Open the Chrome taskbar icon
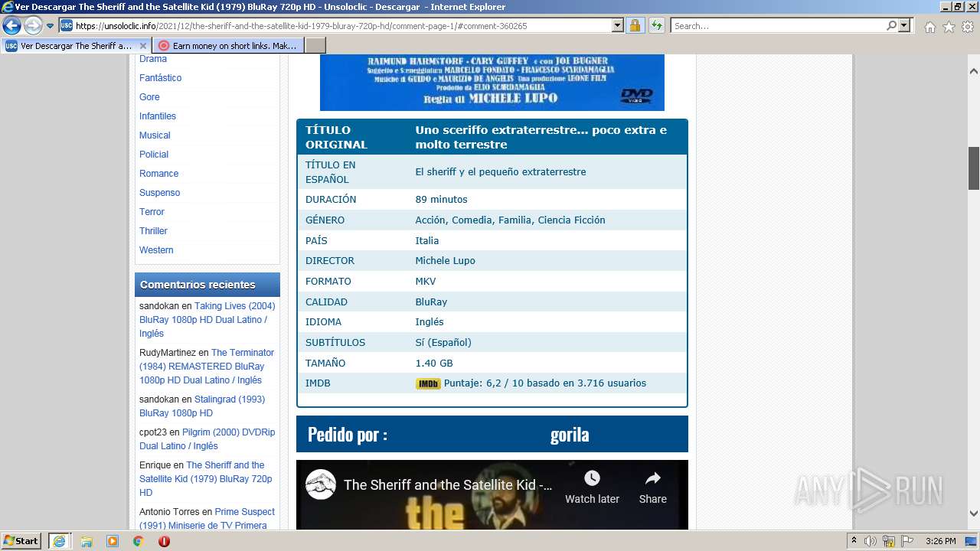 coord(138,541)
